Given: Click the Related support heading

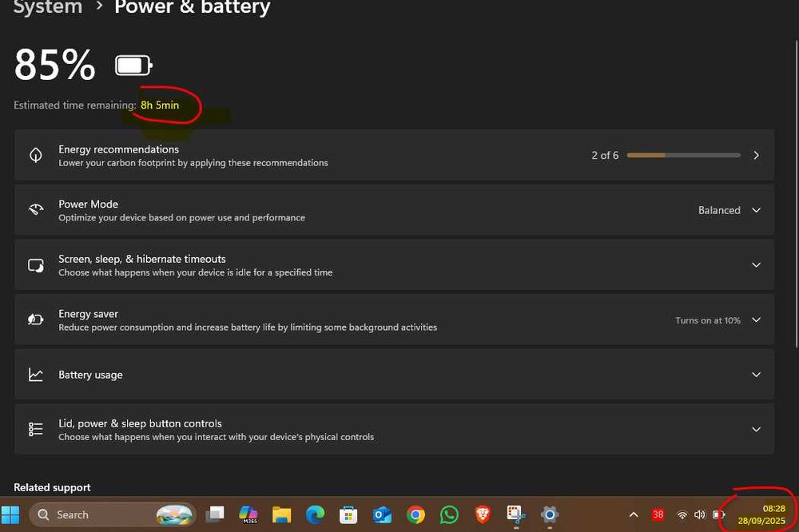Looking at the screenshot, I should tap(52, 487).
